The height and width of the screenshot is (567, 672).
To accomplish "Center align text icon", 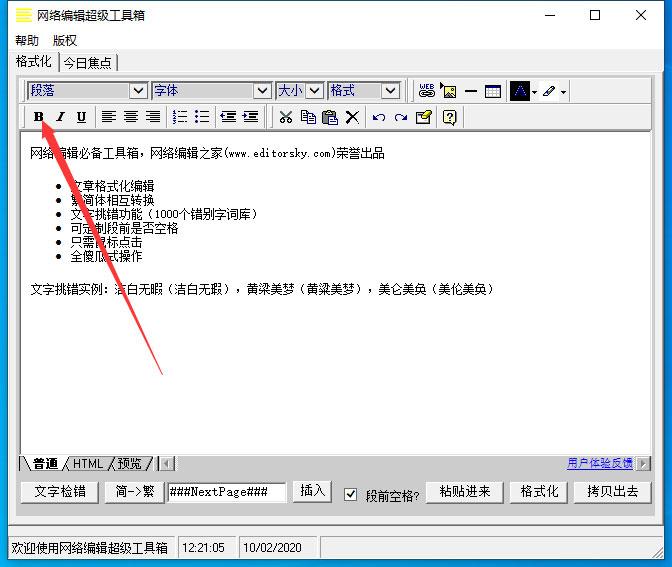I will 131,117.
